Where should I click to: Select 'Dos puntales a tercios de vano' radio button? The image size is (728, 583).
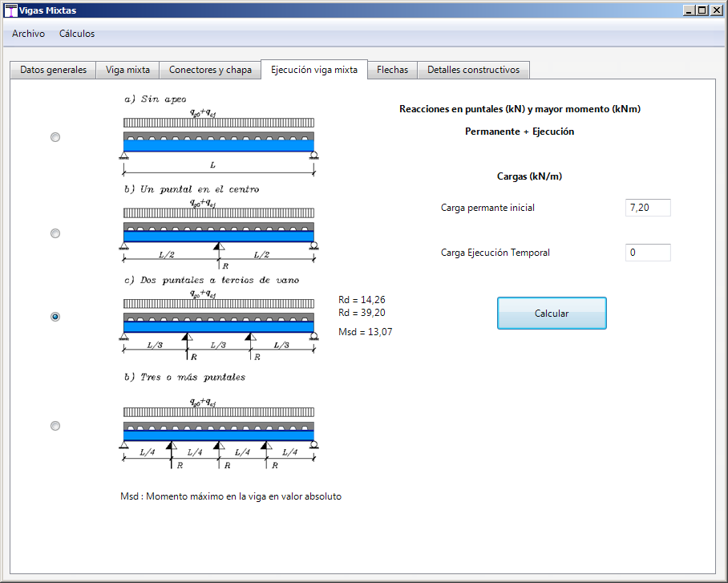[x=55, y=317]
